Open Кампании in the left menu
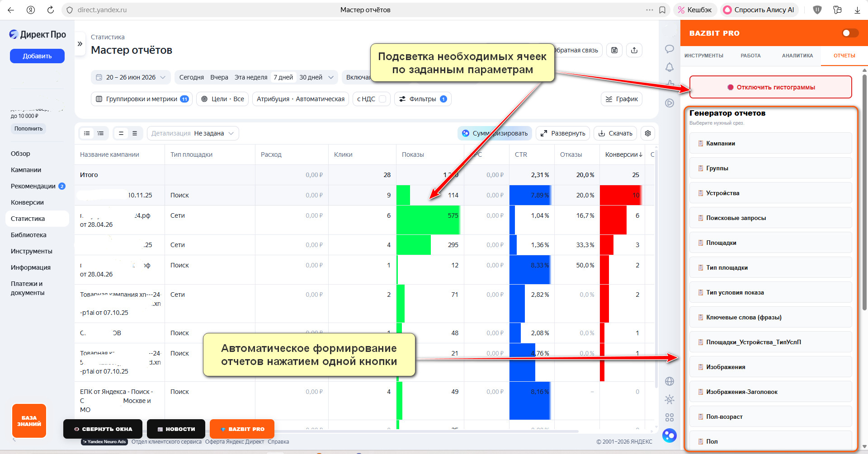The height and width of the screenshot is (454, 868). [x=26, y=170]
